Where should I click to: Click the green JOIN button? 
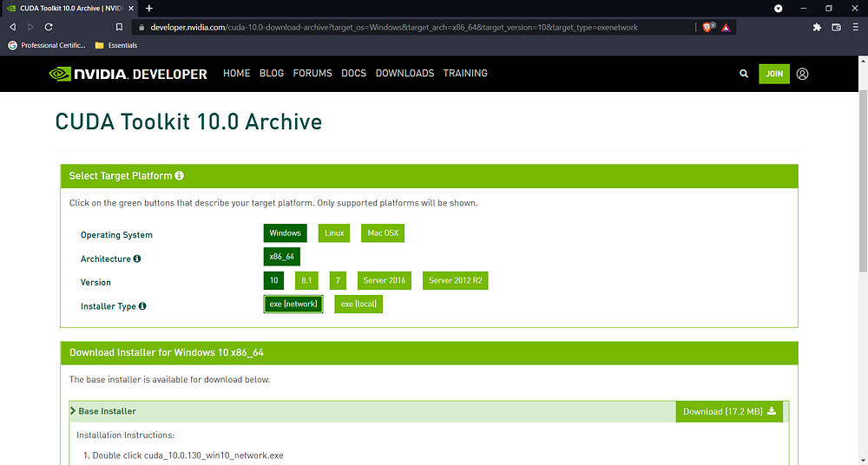tap(774, 74)
